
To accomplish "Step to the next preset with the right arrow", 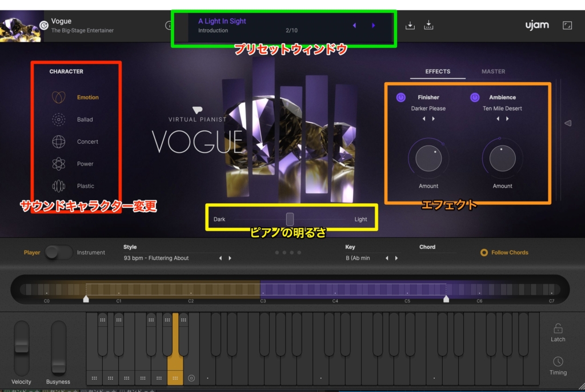I will [374, 25].
